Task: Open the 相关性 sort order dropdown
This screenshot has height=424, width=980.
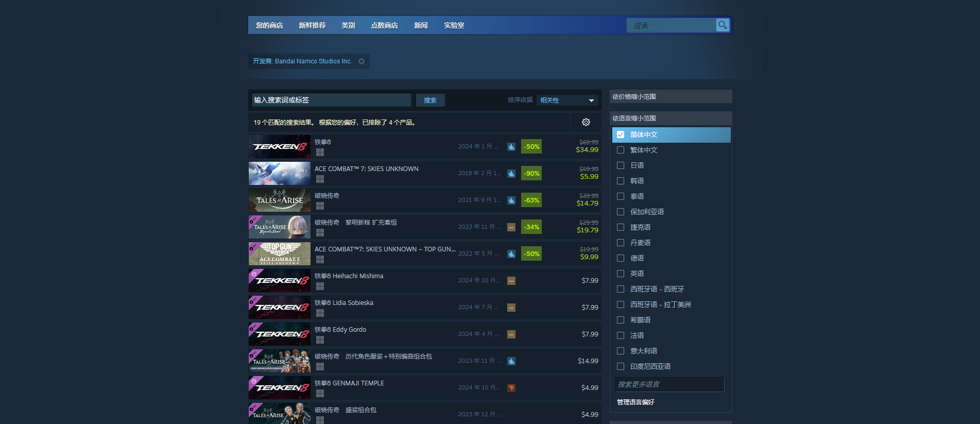Action: pyautogui.click(x=567, y=100)
